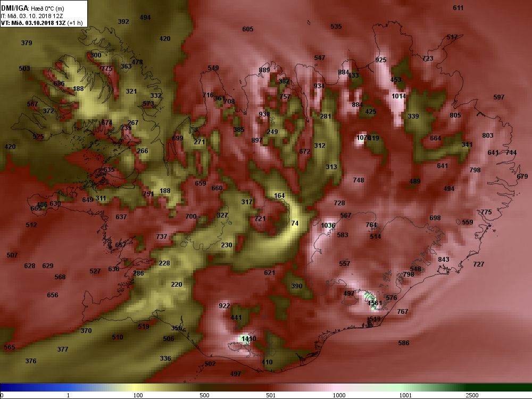Image resolution: width=532 pixels, height=399 pixels.
Task: Click the map value 767
Action: click(402, 311)
